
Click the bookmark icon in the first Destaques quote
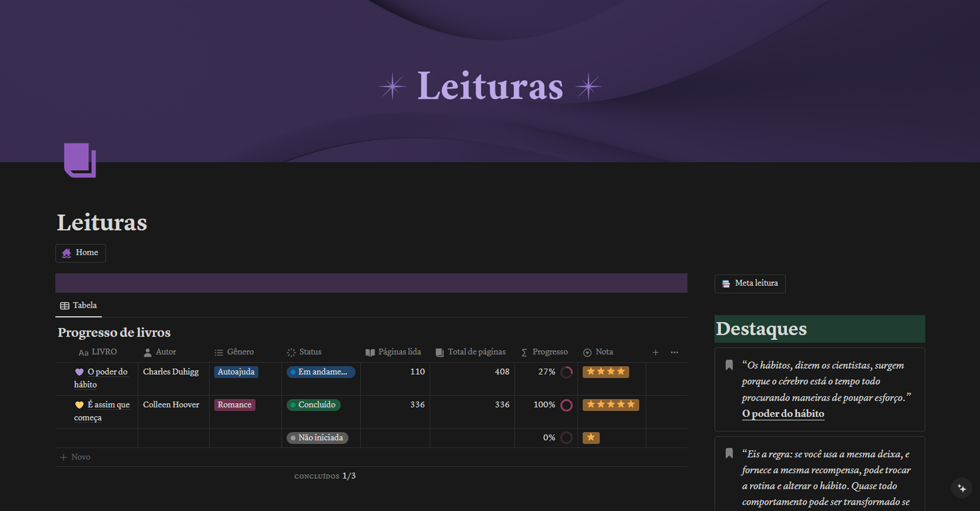coord(729,365)
